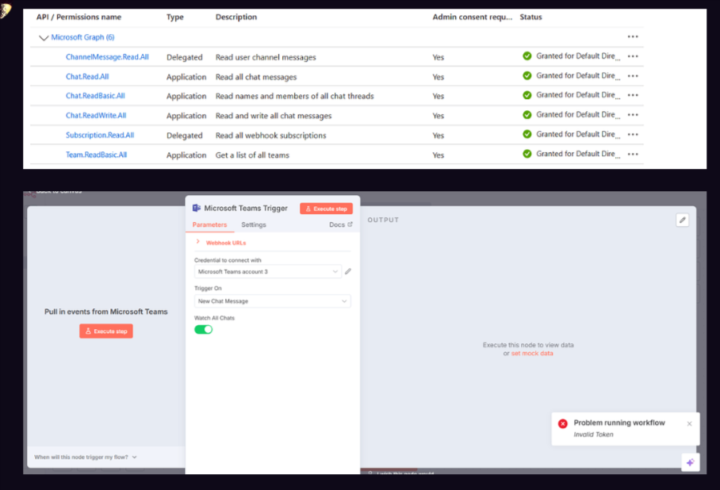This screenshot has width=720, height=490.
Task: Click the red error icon in notification
Action: coord(562,423)
